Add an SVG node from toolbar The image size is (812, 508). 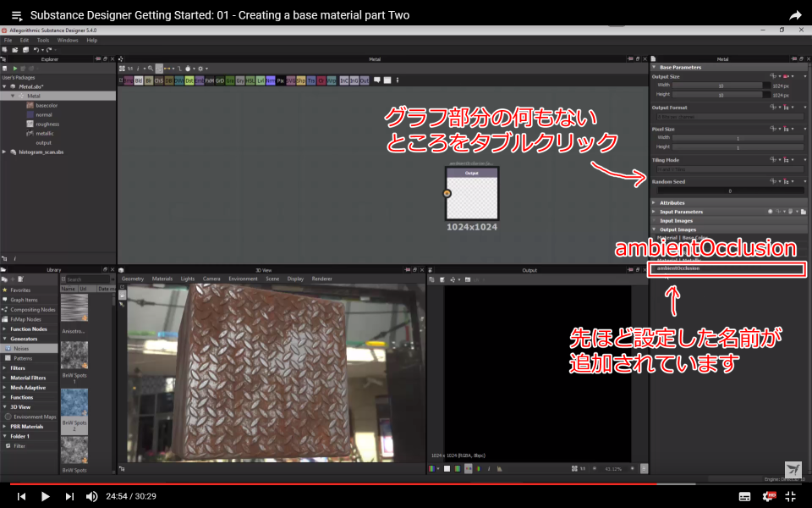[290, 80]
